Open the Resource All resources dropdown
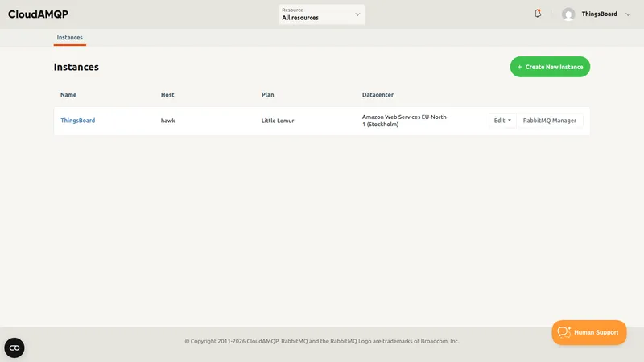644x362 pixels. 321,14
